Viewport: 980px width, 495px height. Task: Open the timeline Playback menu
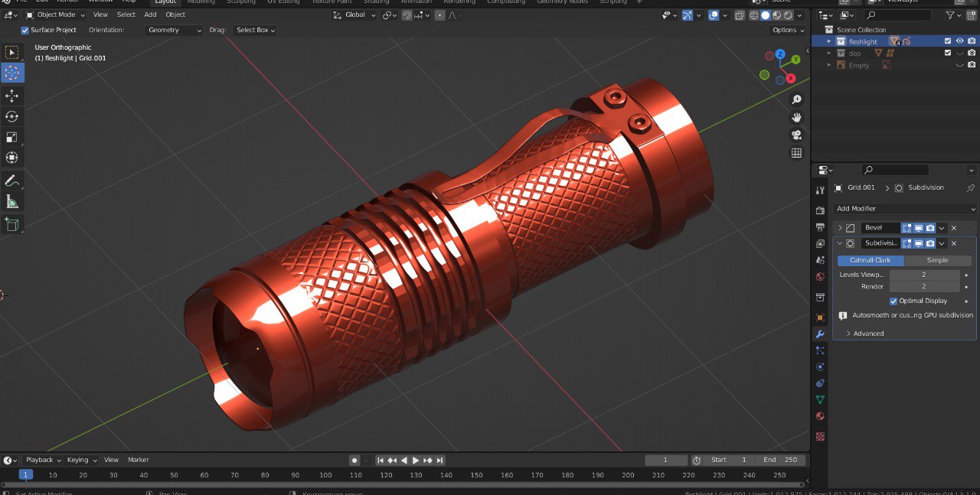click(x=43, y=460)
